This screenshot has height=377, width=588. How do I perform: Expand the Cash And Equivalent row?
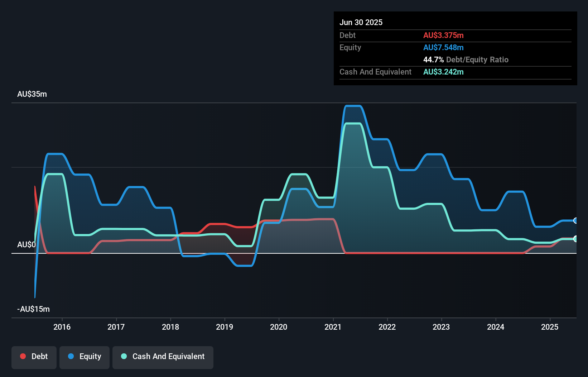coord(375,72)
